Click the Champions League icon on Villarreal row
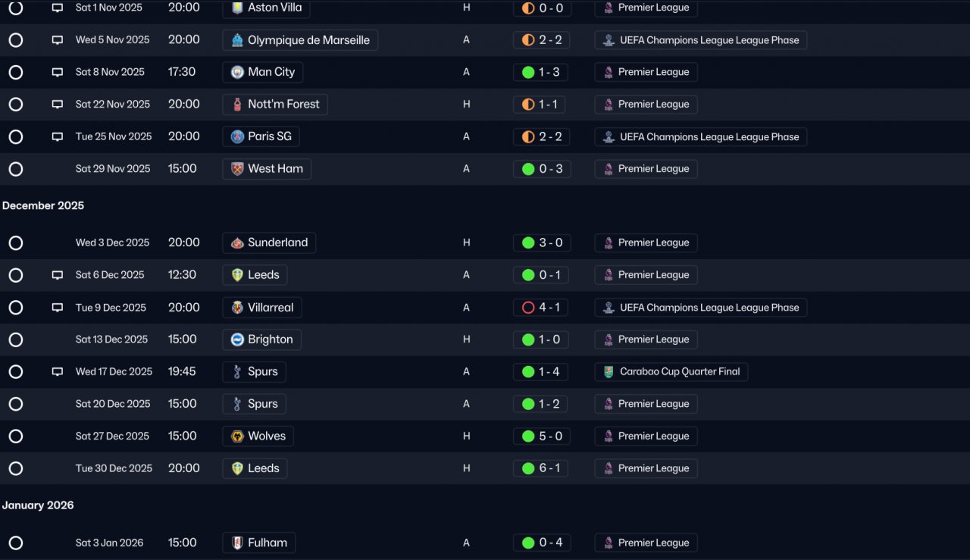 [609, 308]
